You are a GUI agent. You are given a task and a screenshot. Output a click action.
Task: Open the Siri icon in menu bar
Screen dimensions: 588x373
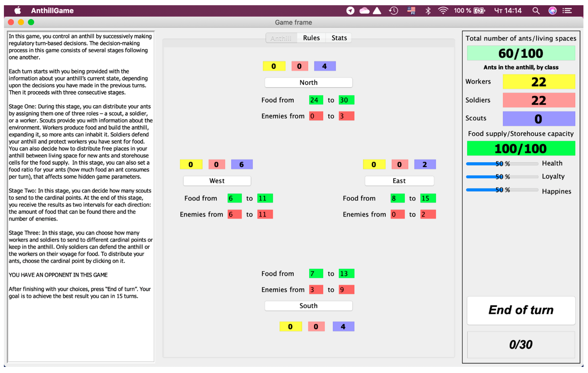click(x=552, y=11)
